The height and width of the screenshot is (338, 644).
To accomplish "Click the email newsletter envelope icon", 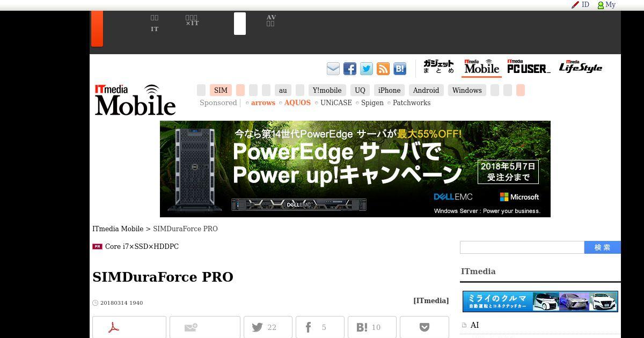I will point(333,69).
